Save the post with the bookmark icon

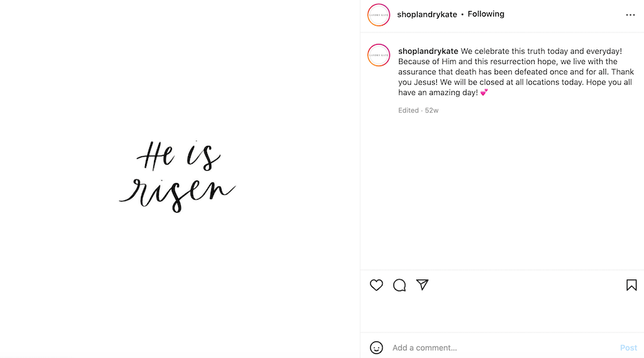(631, 285)
